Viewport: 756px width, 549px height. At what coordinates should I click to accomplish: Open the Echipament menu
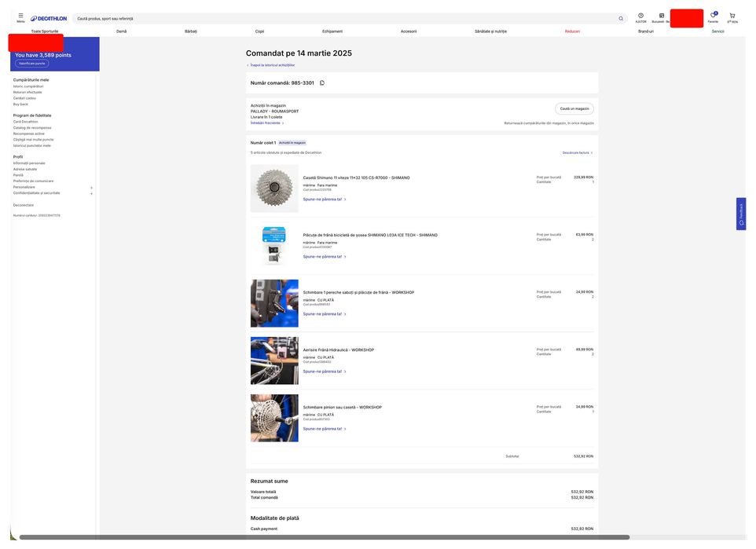332,31
